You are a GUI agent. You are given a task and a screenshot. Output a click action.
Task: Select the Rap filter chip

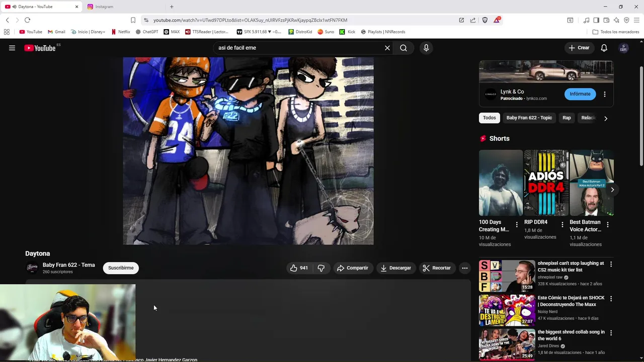pos(567,118)
